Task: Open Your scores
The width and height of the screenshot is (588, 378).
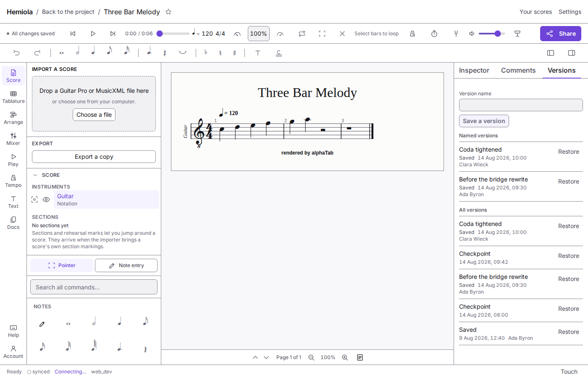Action: pos(535,12)
